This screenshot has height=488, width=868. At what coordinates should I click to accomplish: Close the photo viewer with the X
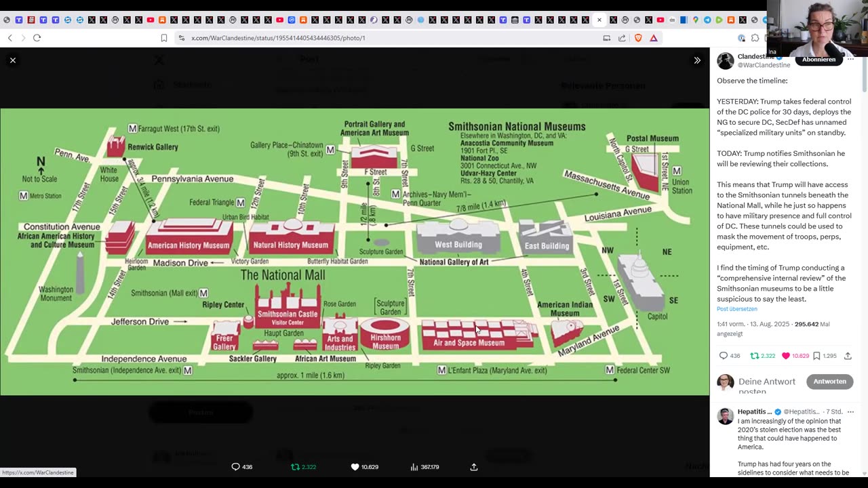click(x=13, y=60)
